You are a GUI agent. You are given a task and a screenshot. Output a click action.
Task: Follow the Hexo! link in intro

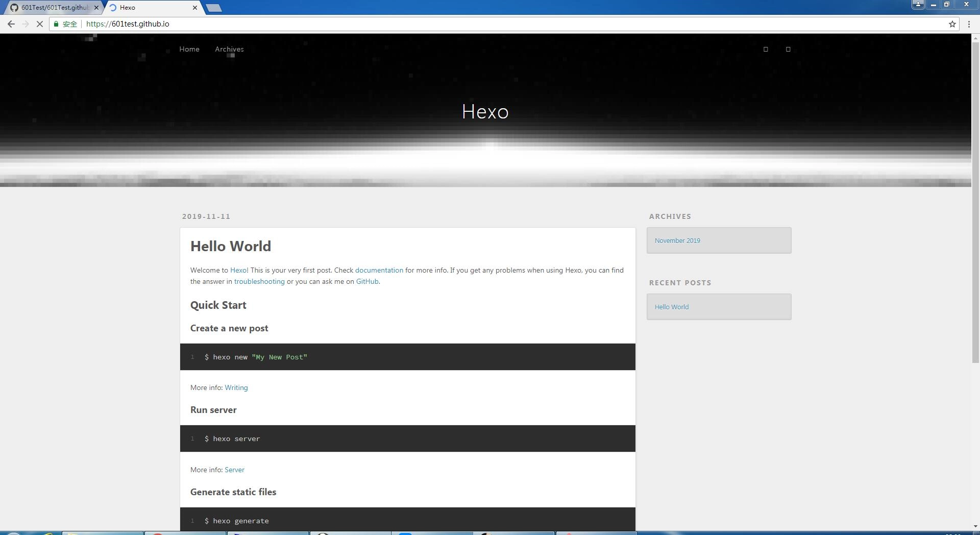coord(239,270)
